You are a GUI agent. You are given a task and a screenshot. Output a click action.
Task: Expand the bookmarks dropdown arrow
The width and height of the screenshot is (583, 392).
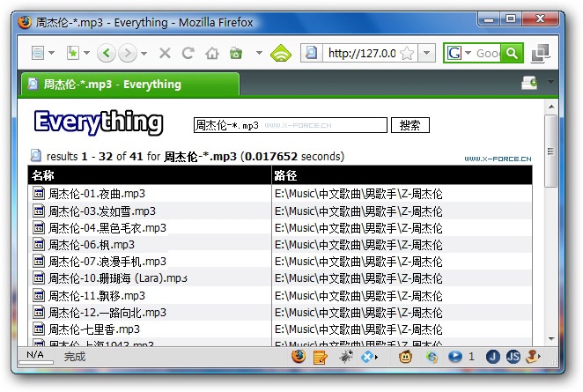tap(86, 53)
